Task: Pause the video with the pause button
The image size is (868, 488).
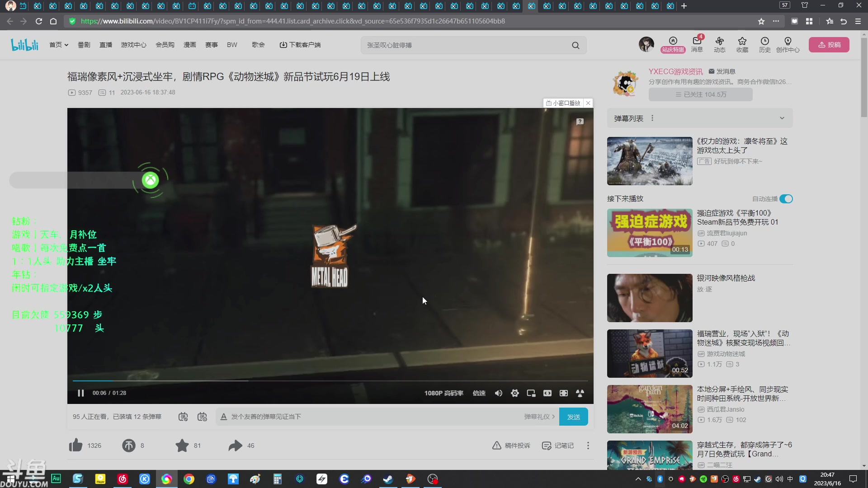Action: (80, 393)
